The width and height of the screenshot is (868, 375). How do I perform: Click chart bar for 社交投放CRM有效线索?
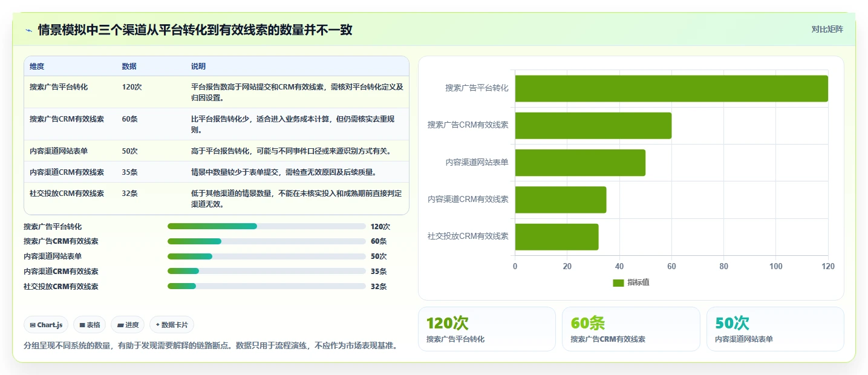556,237
